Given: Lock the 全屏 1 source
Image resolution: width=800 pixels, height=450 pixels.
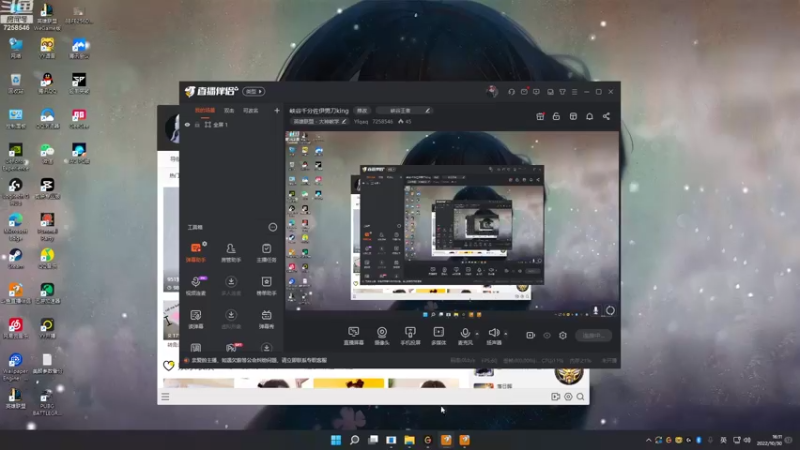Looking at the screenshot, I should click(x=197, y=124).
